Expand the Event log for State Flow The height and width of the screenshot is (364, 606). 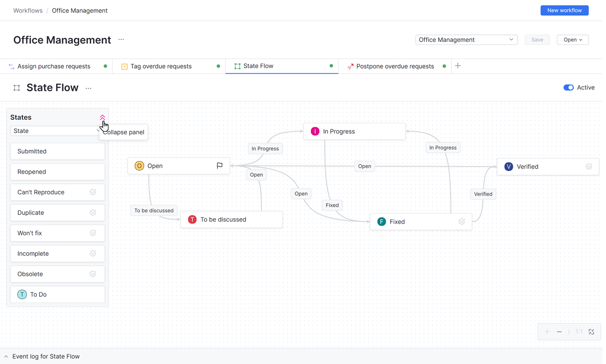tap(6, 356)
